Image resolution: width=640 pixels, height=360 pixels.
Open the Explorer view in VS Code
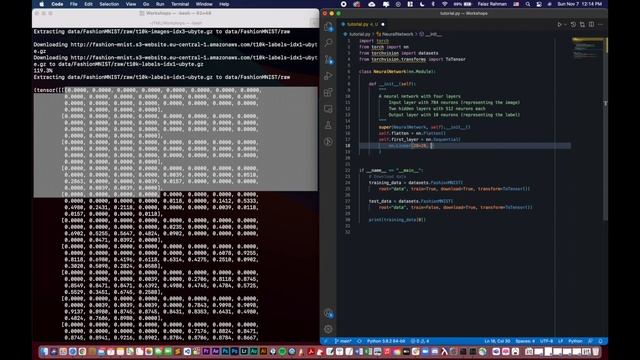click(329, 27)
